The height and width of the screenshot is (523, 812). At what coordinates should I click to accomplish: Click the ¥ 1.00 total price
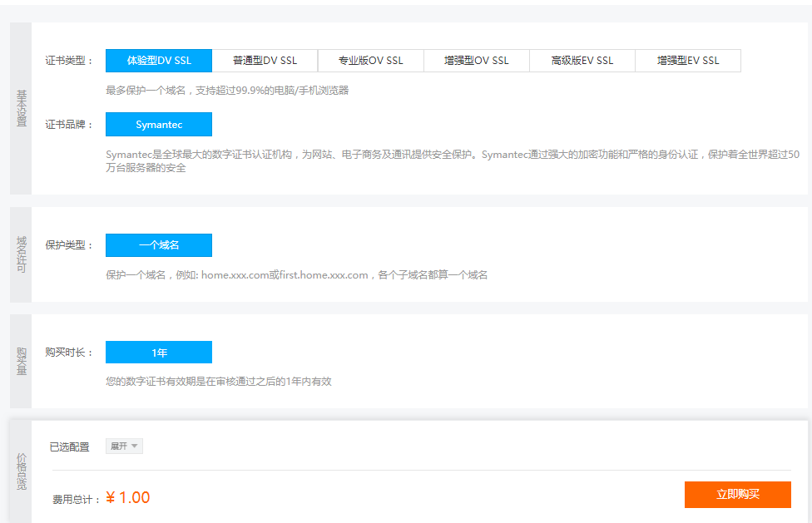(128, 498)
